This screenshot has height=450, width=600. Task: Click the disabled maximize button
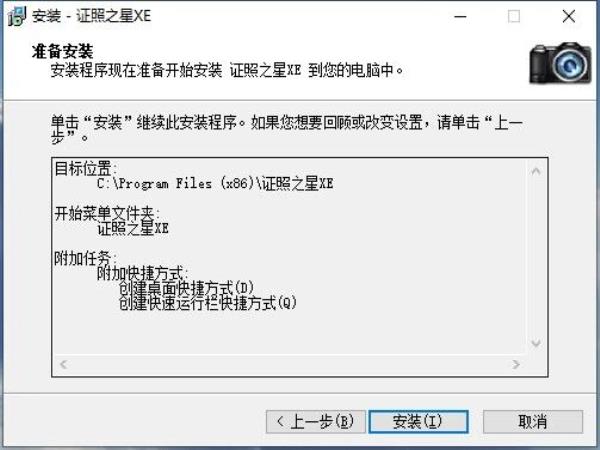coord(514,16)
